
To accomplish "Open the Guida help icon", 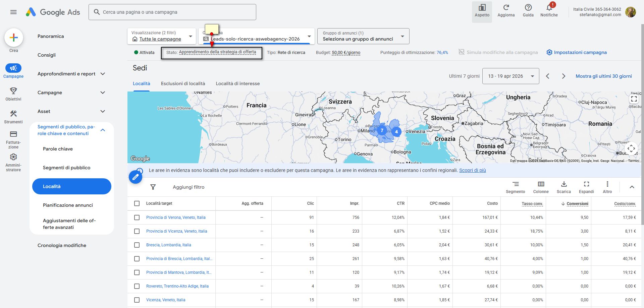I will (x=528, y=8).
